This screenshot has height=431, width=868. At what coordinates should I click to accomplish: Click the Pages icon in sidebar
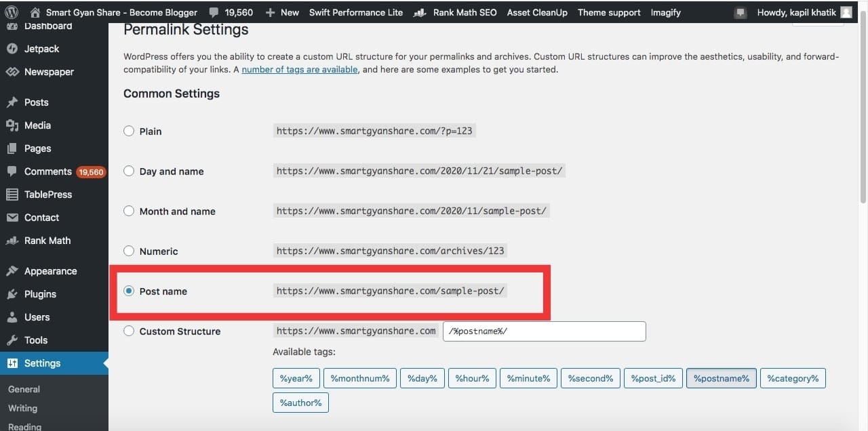coord(12,148)
